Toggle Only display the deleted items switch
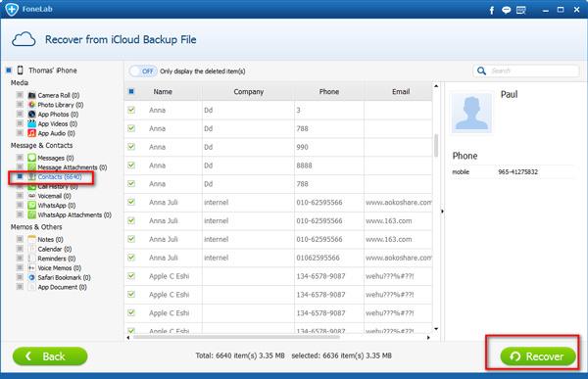Image resolution: width=588 pixels, height=379 pixels. [x=143, y=71]
